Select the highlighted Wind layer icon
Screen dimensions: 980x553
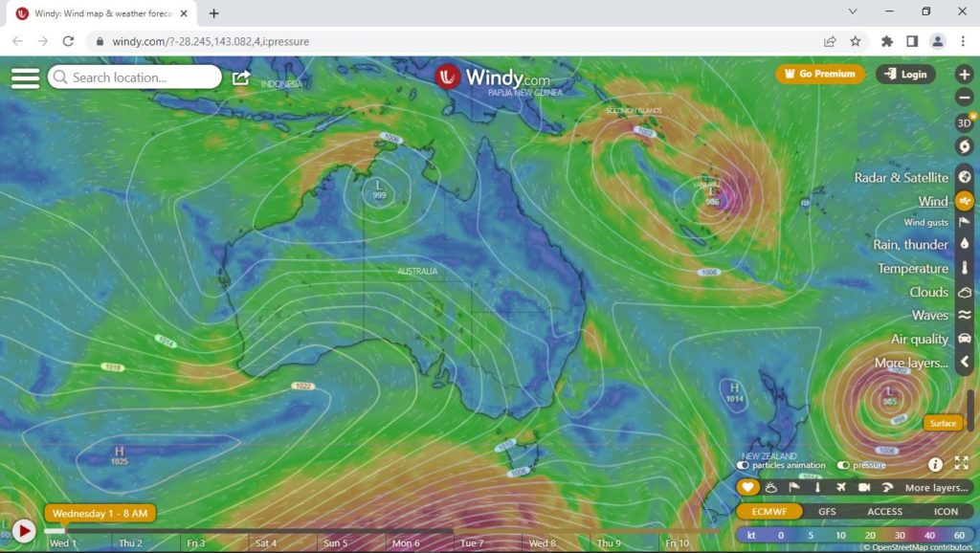click(965, 201)
